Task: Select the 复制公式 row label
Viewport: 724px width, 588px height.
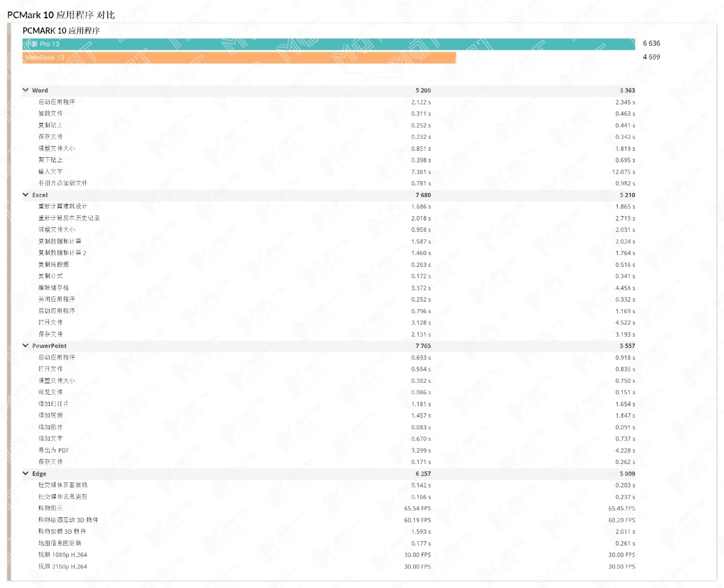Action: coord(50,276)
